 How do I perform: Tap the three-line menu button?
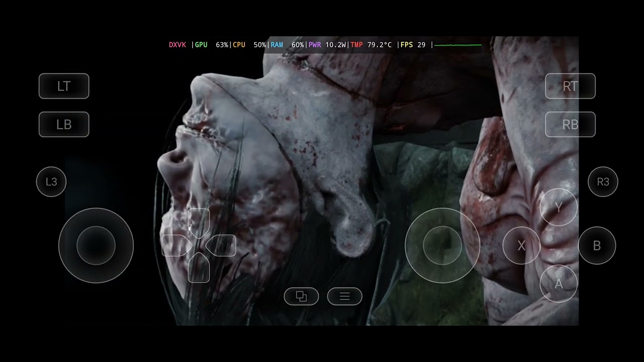pyautogui.click(x=345, y=296)
